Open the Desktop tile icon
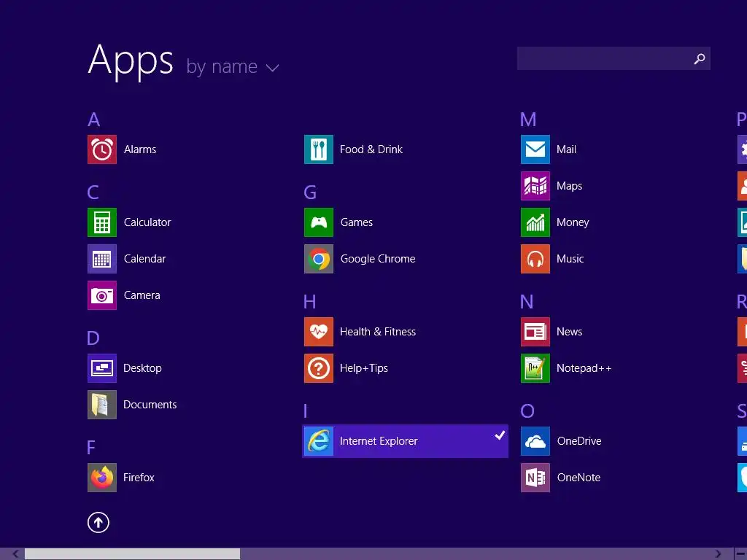747x560 pixels. tap(102, 368)
